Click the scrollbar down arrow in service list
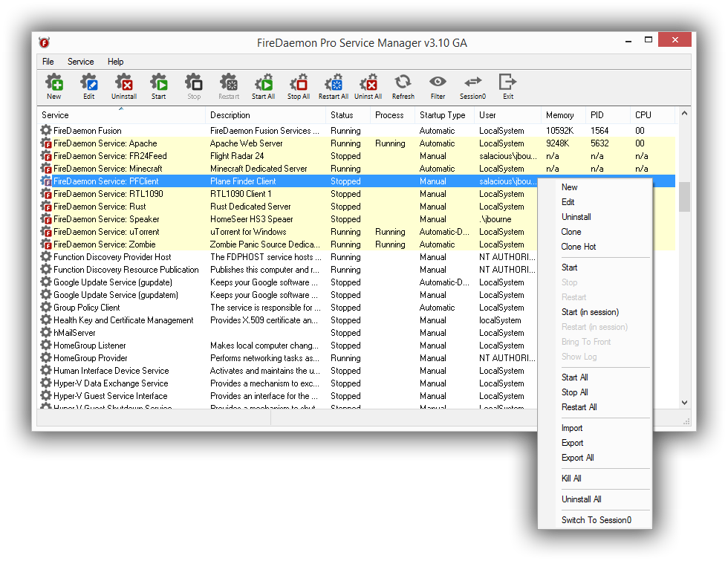Viewport: 728px width, 561px height. click(684, 402)
